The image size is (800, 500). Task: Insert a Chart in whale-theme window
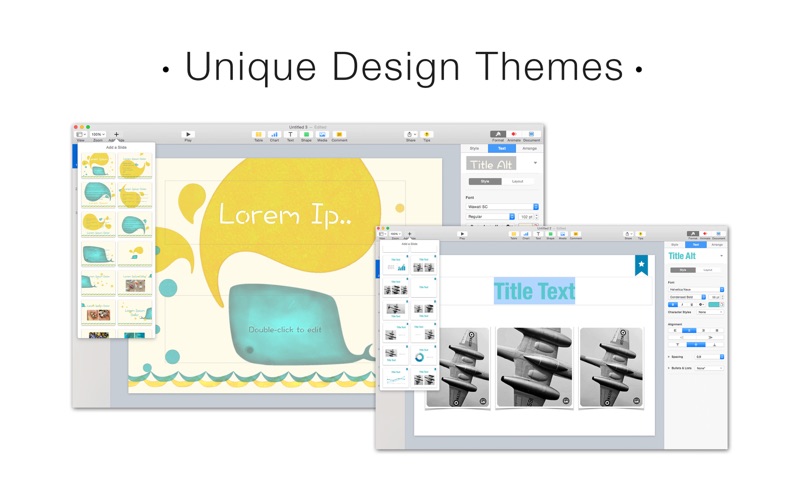pos(274,135)
